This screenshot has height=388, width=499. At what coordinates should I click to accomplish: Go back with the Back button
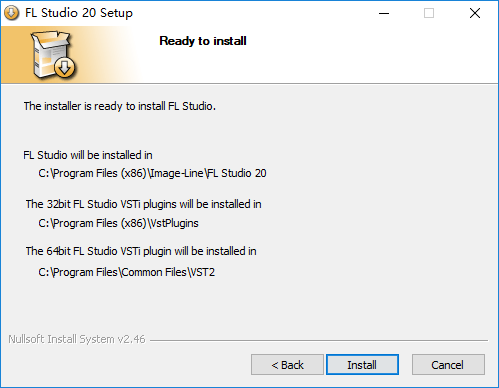[287, 365]
